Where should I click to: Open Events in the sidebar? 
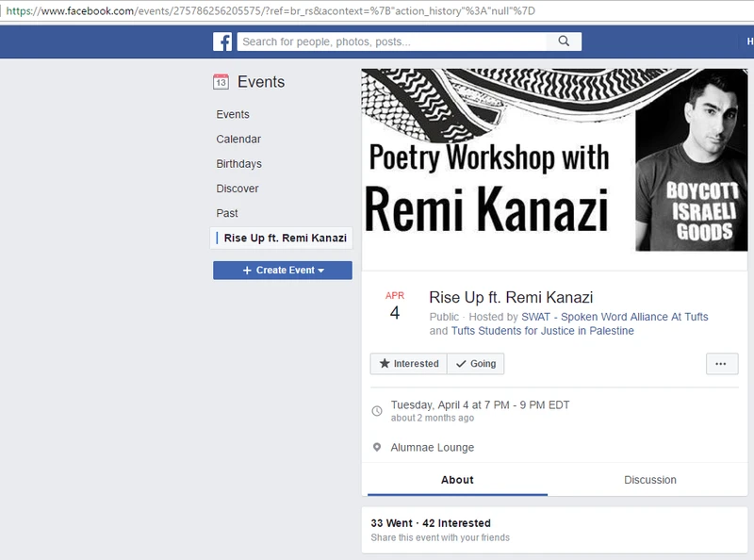click(233, 114)
